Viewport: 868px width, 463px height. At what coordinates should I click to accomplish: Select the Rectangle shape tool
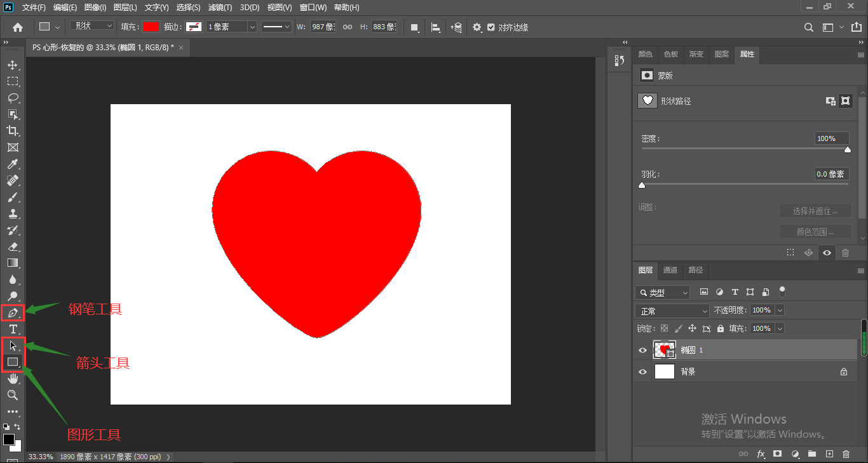click(x=12, y=362)
